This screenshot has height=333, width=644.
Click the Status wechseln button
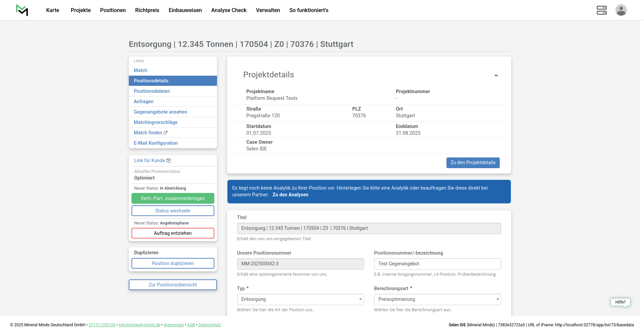[173, 211]
